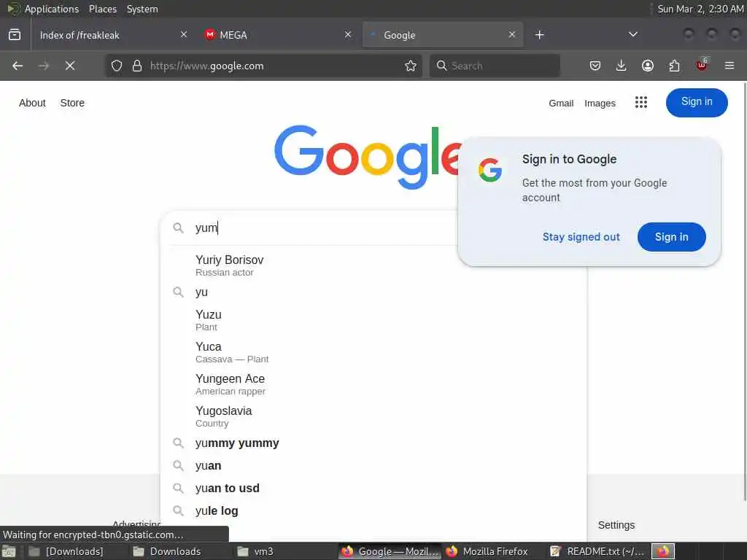
Task: Click the magnifier next to 'yule log'
Action: click(x=178, y=510)
